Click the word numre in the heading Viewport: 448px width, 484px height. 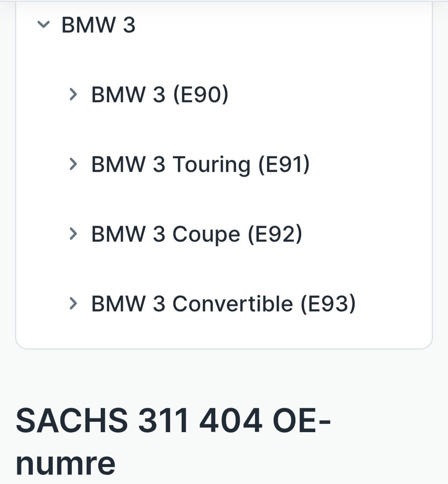[65, 463]
